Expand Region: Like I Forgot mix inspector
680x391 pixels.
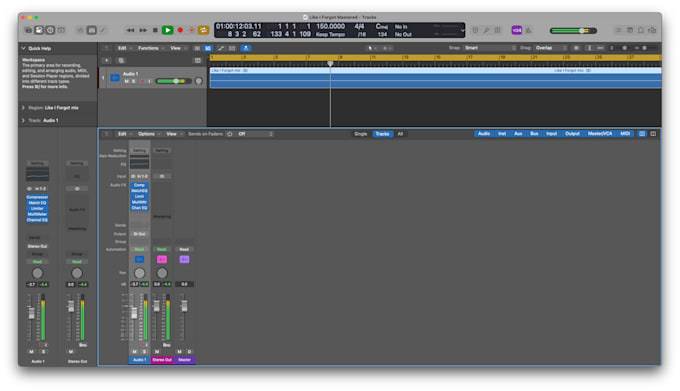tap(23, 108)
